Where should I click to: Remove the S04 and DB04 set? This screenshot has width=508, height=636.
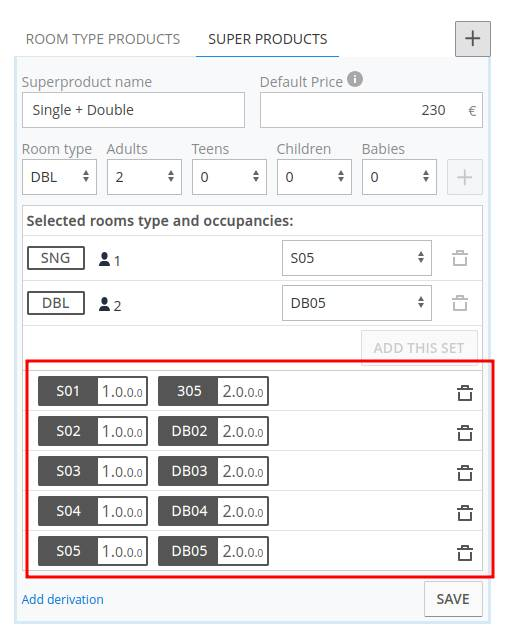pyautogui.click(x=465, y=512)
